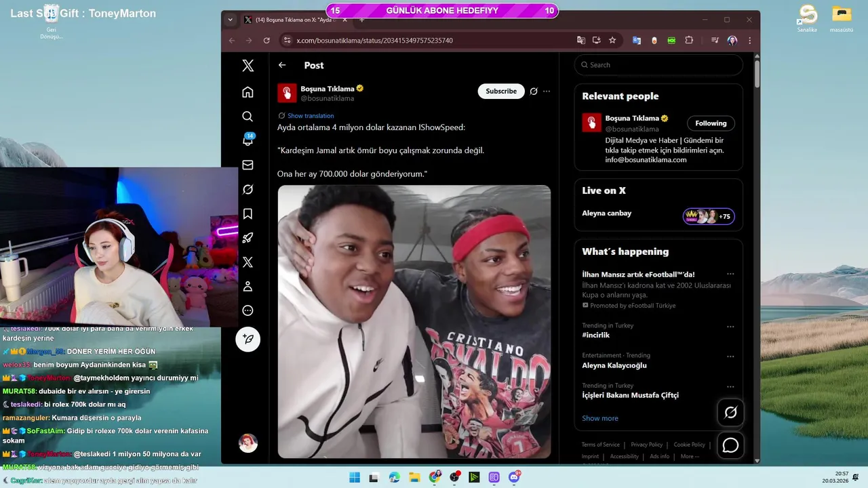Open more options for #incirlik trend
Screen dimensions: 868x488
(x=730, y=326)
